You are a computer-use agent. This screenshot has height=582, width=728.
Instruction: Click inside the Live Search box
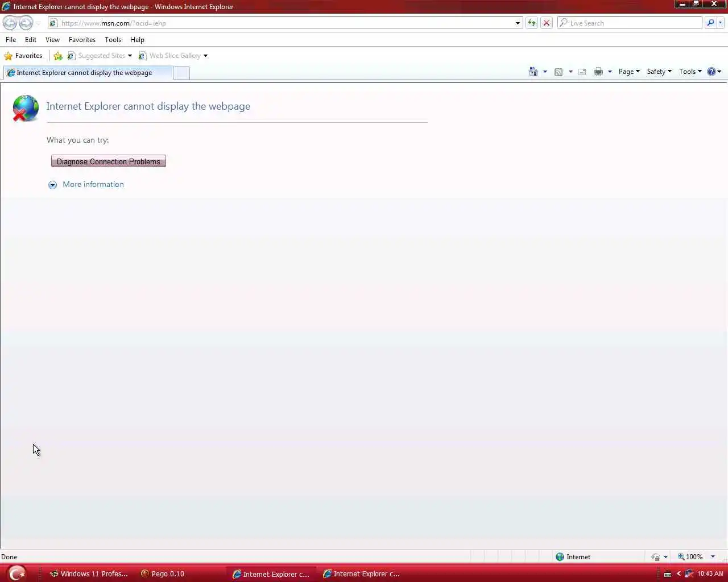[630, 23]
